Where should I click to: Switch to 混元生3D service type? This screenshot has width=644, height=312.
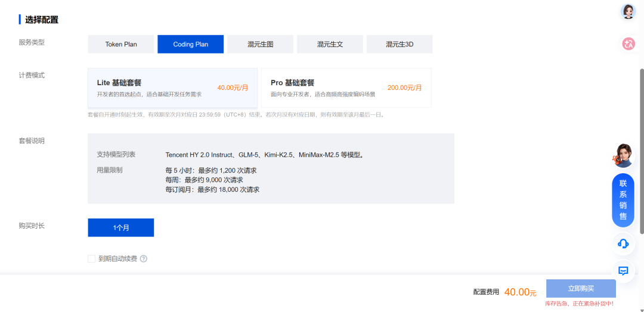pos(400,44)
